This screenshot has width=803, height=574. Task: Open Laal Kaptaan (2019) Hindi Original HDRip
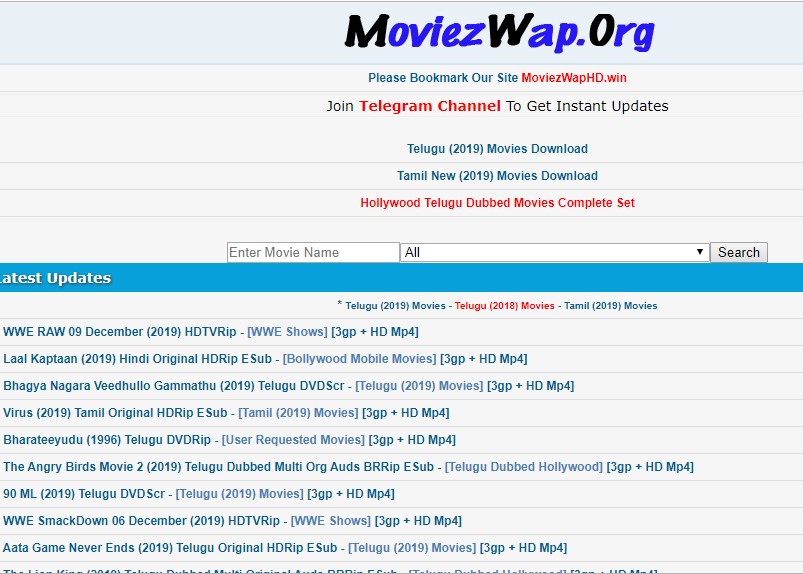(x=137, y=359)
